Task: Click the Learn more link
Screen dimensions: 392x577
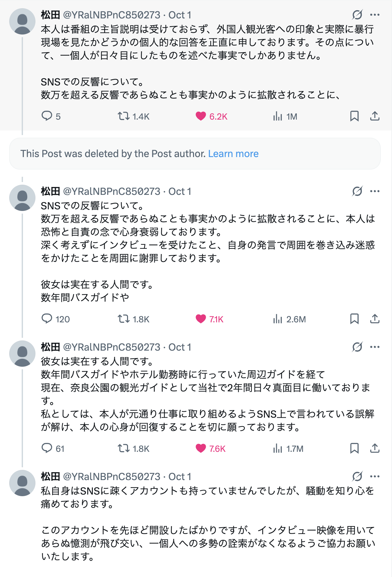Action: (x=233, y=154)
